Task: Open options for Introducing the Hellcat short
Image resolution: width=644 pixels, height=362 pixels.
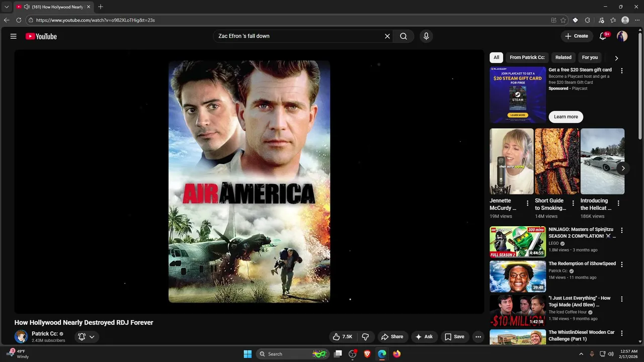Action: (618, 203)
